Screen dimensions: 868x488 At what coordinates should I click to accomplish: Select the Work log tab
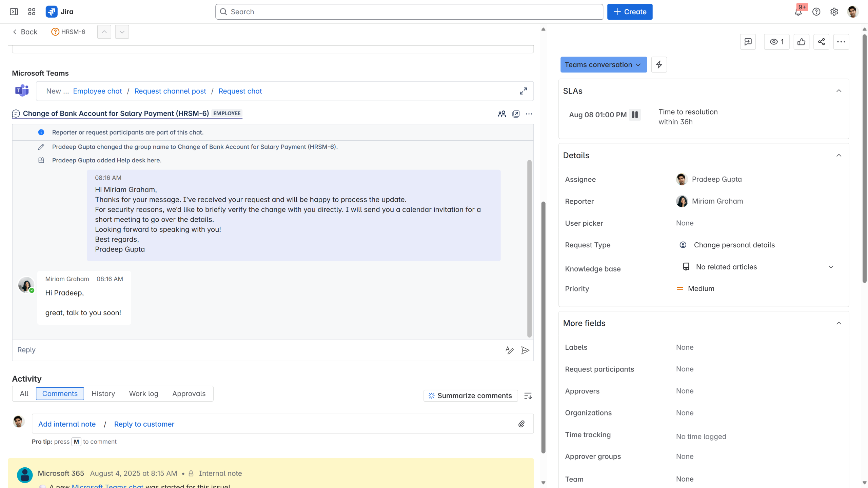pyautogui.click(x=143, y=393)
